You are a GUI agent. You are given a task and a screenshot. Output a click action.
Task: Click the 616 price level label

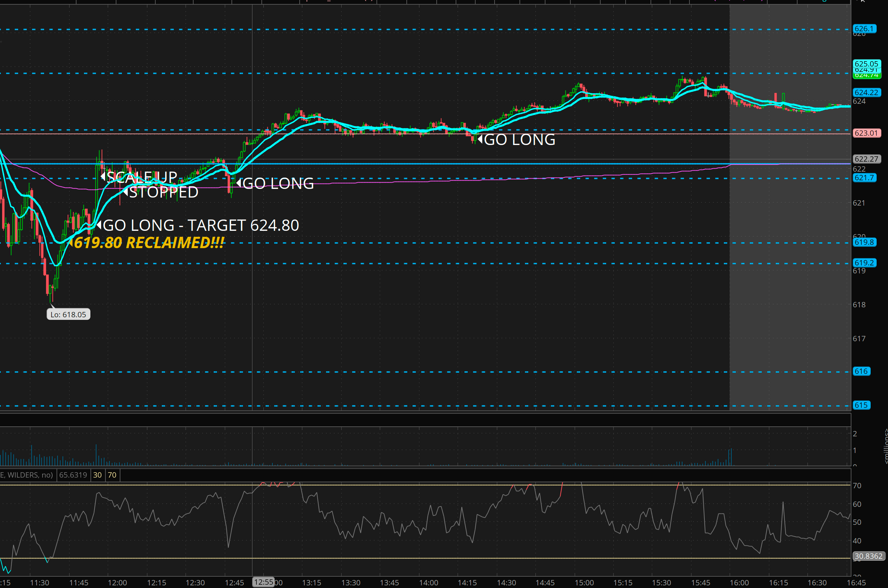pyautogui.click(x=861, y=371)
